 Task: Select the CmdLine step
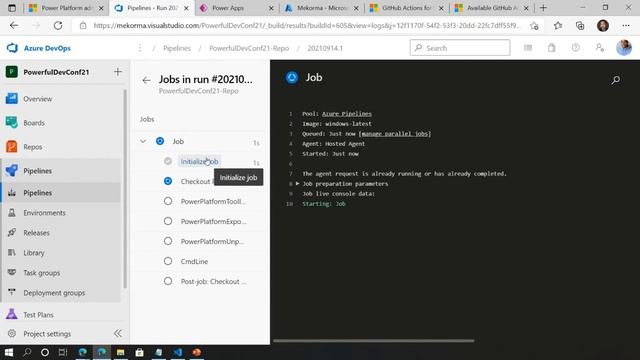point(194,261)
